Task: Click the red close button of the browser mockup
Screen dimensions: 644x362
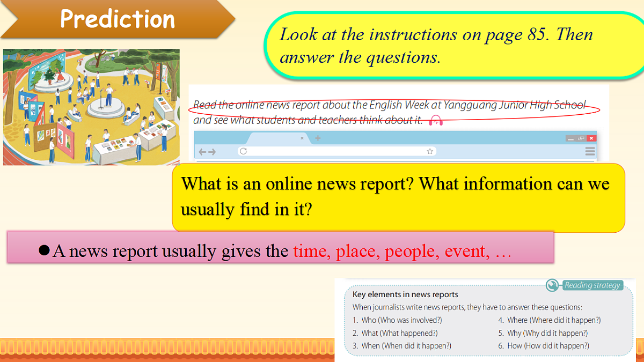Action: pyautogui.click(x=591, y=138)
